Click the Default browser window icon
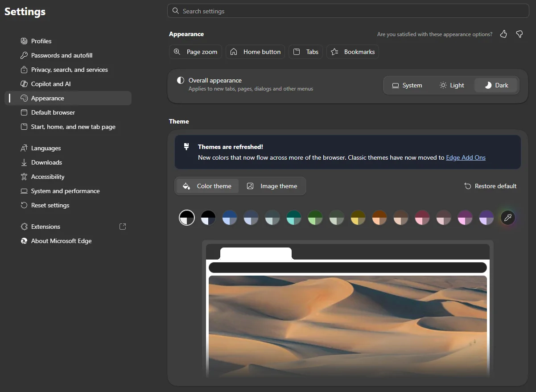 pos(24,112)
